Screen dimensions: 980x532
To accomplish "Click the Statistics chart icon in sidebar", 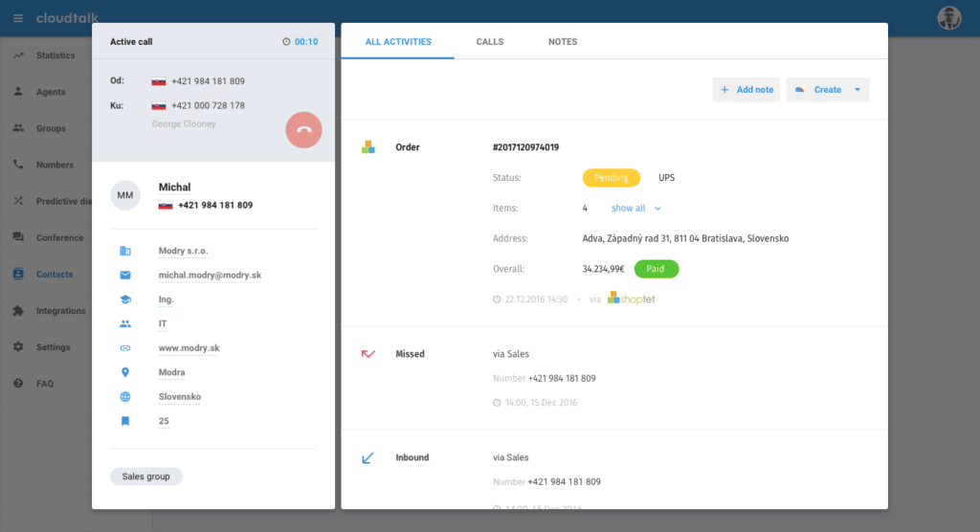I will 18,55.
